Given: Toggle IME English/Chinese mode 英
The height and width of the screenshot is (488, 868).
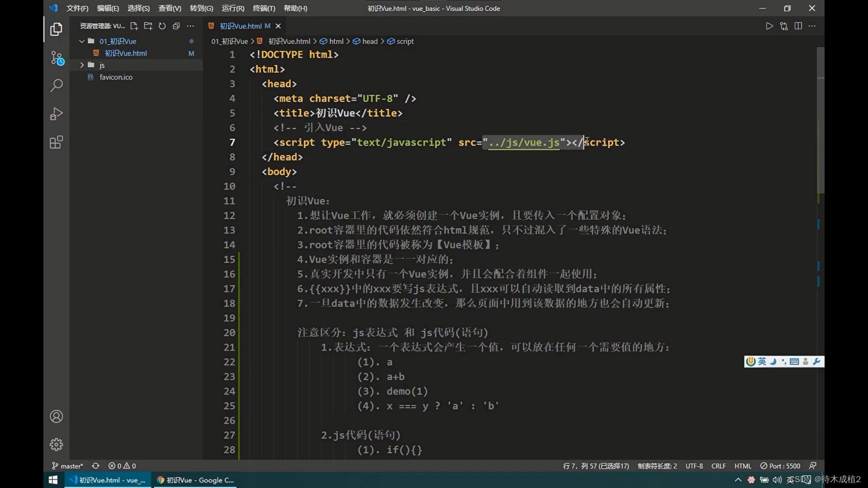Looking at the screenshot, I should click(762, 361).
